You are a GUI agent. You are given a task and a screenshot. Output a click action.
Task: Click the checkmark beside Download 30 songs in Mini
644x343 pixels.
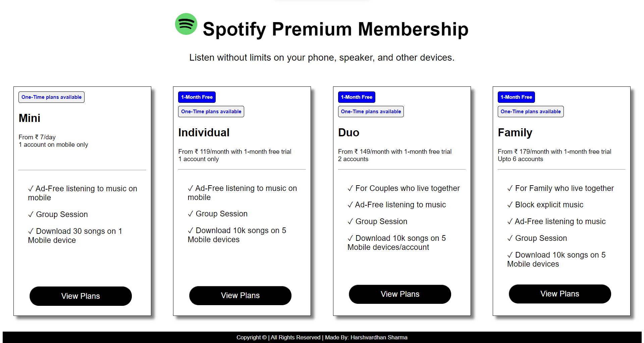tap(31, 231)
